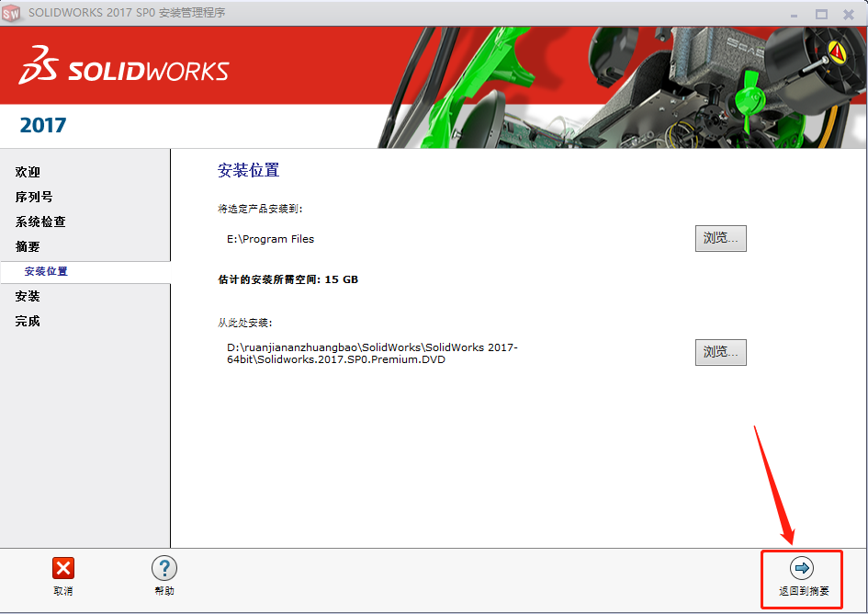Browse for the E:\Program Files install location

[x=721, y=238]
